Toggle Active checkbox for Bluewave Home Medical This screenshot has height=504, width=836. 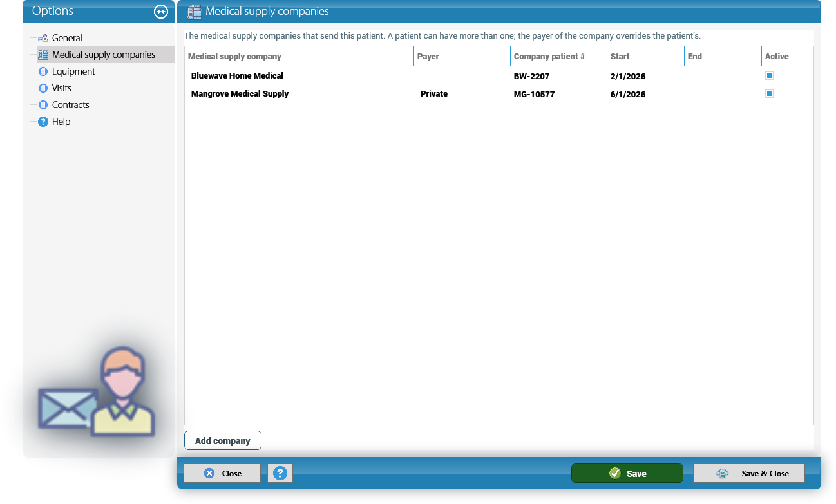point(769,76)
